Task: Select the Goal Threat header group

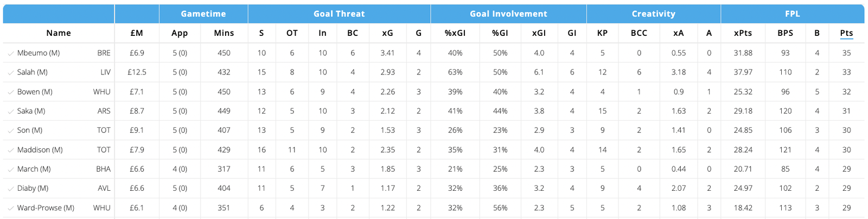Action: pyautogui.click(x=339, y=14)
